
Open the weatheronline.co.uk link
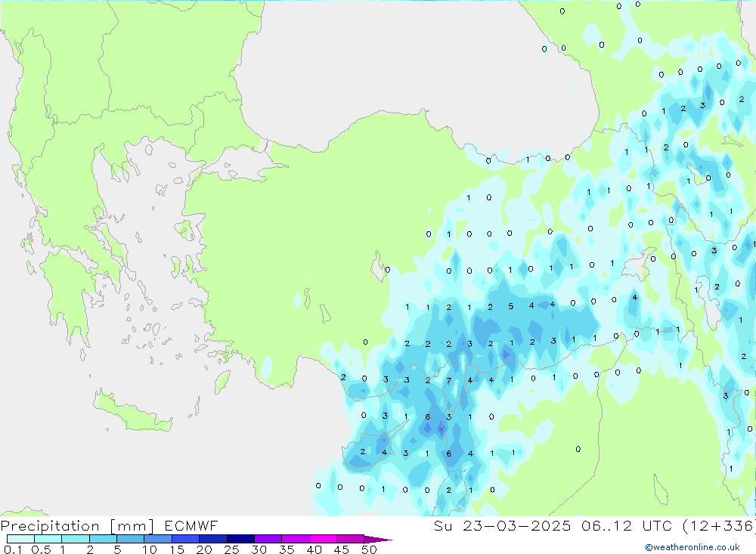[692, 546]
